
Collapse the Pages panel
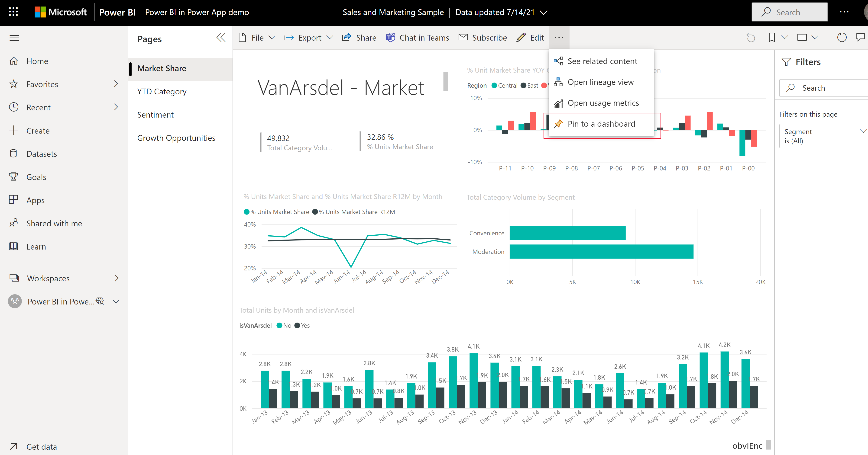[x=220, y=38]
